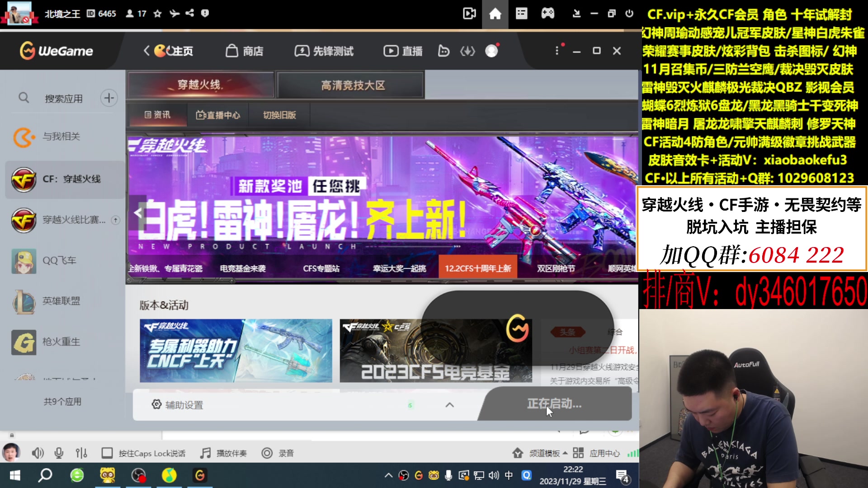The width and height of the screenshot is (868, 488).
Task: Open the 2023CFS电竞基金 thumbnail
Action: [x=435, y=351]
